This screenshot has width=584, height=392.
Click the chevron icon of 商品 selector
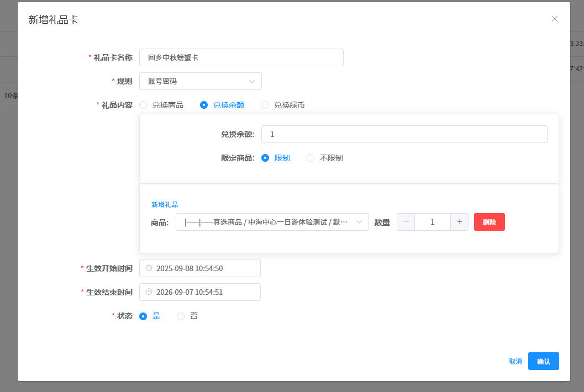[359, 222]
